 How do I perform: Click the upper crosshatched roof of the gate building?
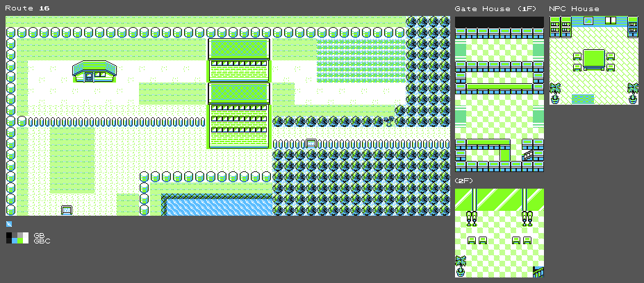click(x=239, y=49)
